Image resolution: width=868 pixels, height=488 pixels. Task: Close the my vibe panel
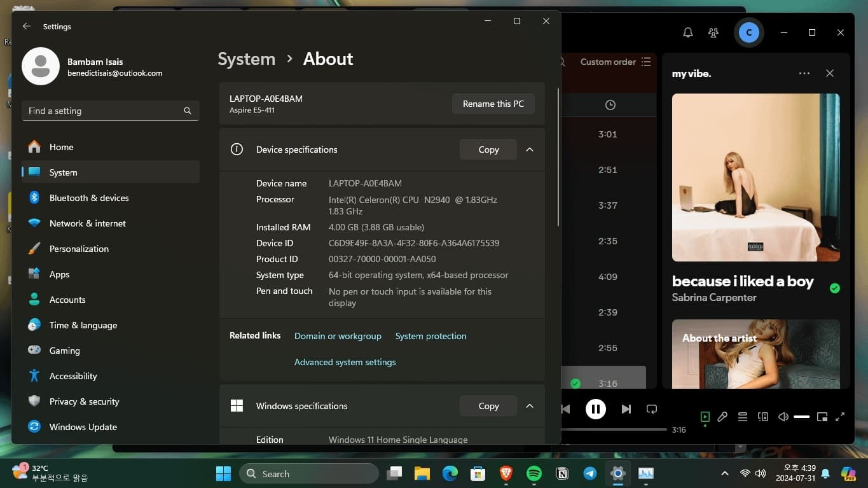[x=830, y=73]
